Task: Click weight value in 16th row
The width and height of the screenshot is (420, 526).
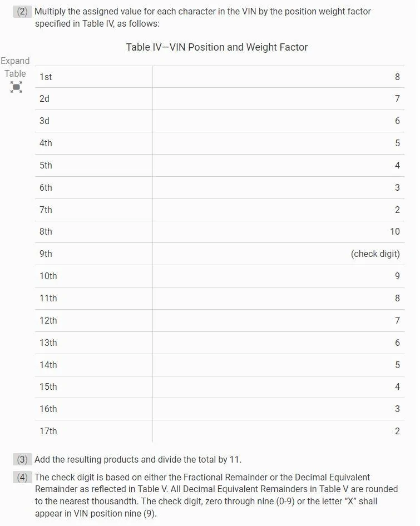Action: pyautogui.click(x=398, y=409)
